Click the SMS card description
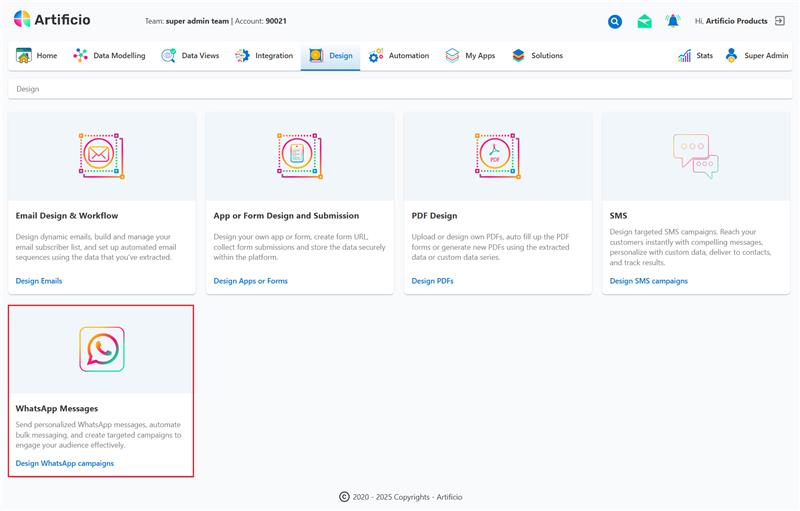The width and height of the screenshot is (800, 511). tap(690, 247)
